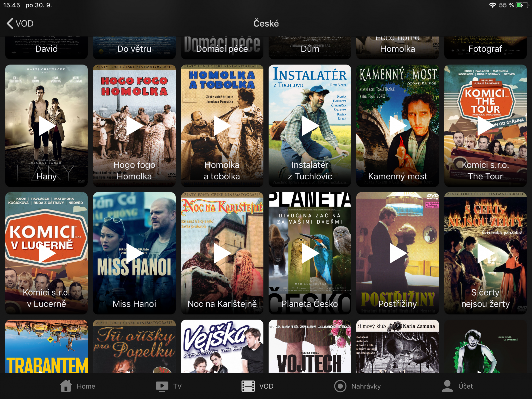Open the Vejška movie poster
This screenshot has width=532, height=399.
pyautogui.click(x=222, y=346)
